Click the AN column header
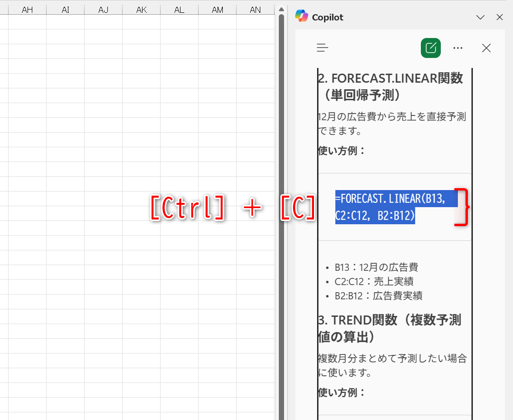Screen dimensions: 513x420 [255, 9]
